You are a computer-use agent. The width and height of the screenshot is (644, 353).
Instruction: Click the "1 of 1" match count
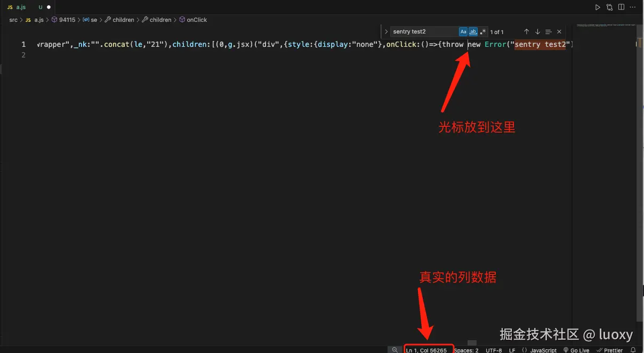[x=497, y=32]
